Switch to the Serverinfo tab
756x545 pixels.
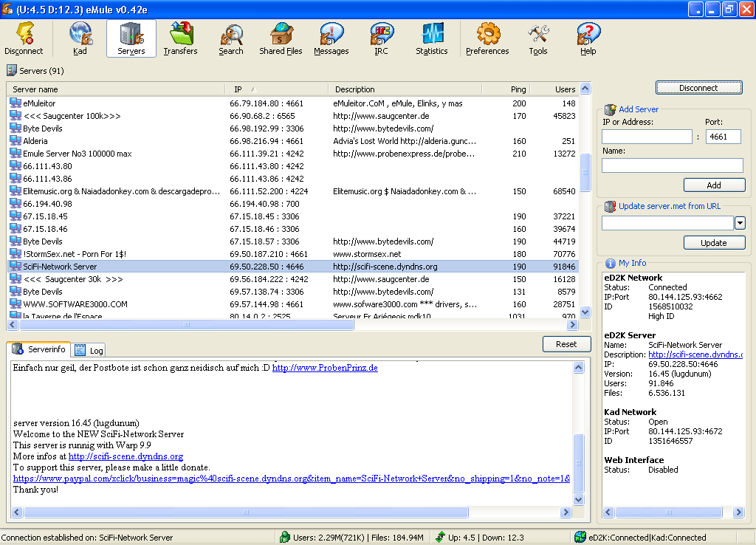tap(39, 349)
